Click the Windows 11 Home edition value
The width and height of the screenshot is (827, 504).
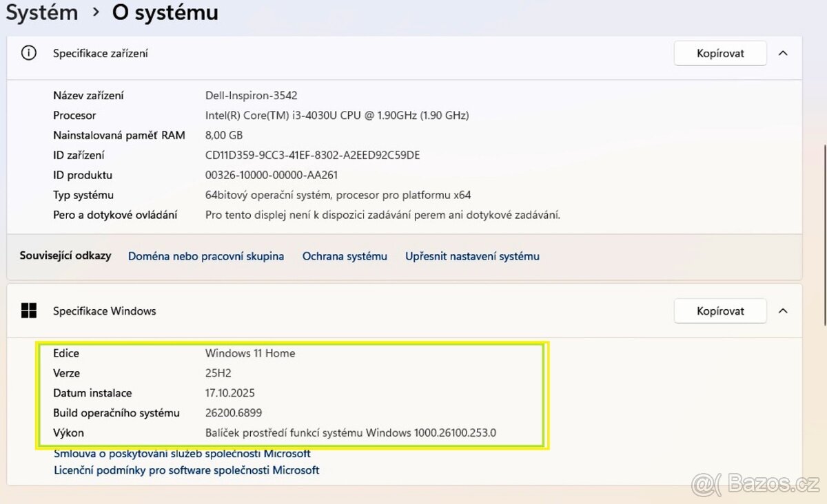click(x=250, y=353)
